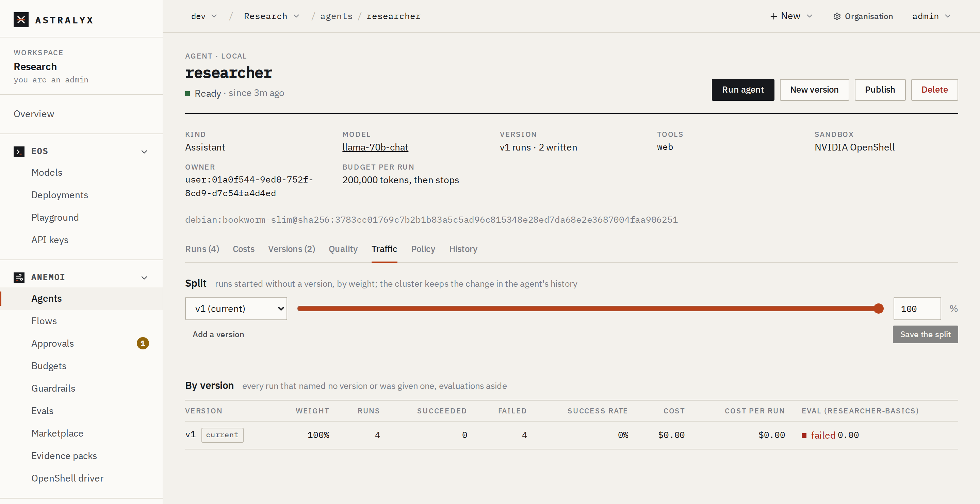The height and width of the screenshot is (504, 980).
Task: Open the Approvals badge showing 1
Action: coord(143,343)
